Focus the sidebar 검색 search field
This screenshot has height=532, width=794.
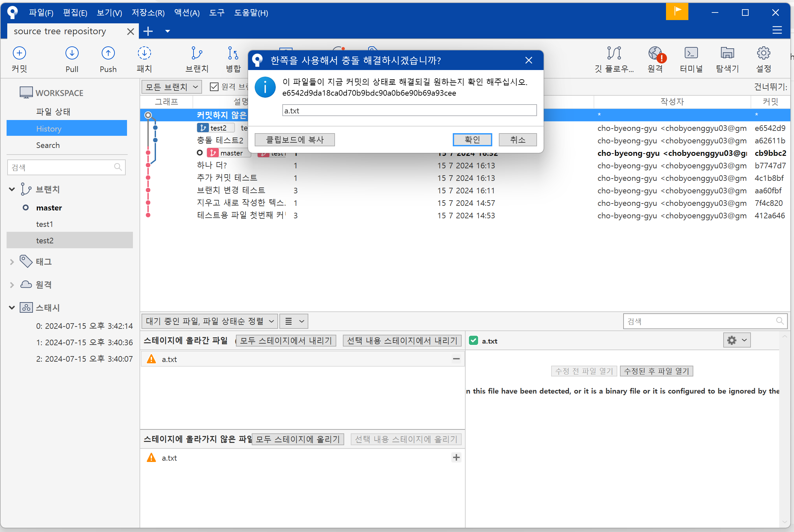[x=66, y=167]
